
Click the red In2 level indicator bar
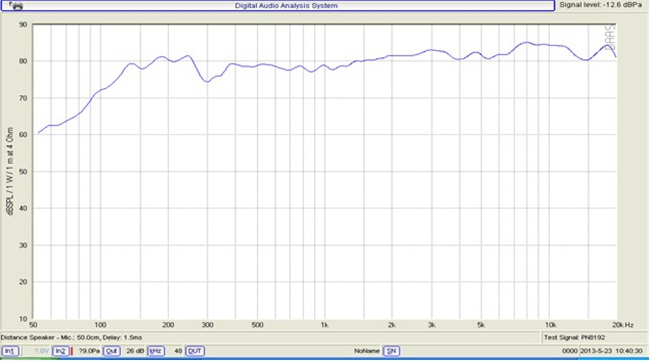click(72, 351)
